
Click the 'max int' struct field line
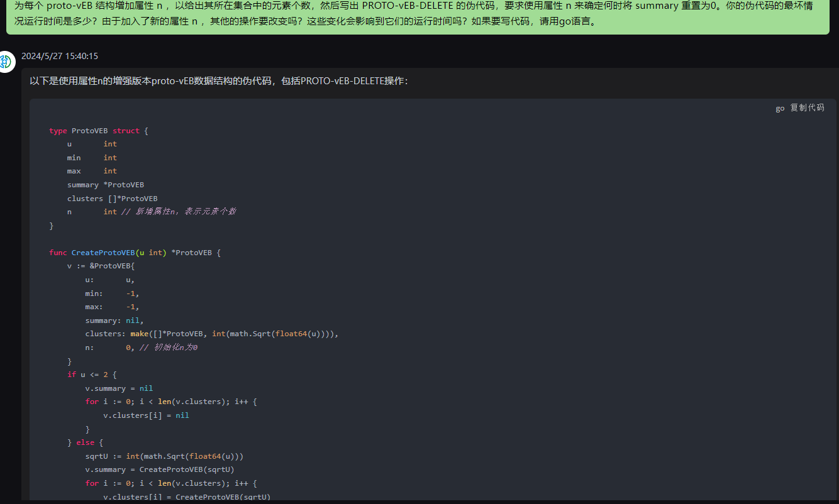[x=92, y=171]
